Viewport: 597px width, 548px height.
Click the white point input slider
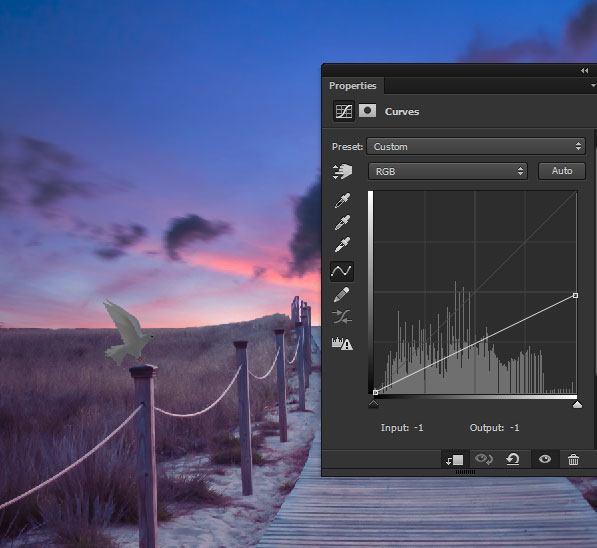click(x=577, y=404)
